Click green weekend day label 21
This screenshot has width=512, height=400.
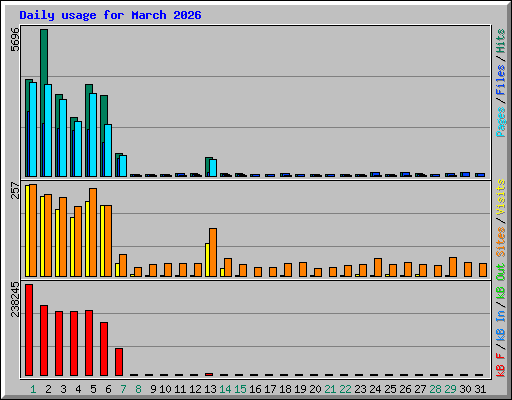330,389
